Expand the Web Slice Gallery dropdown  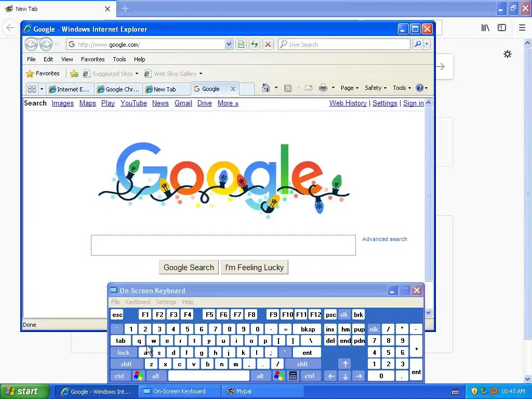(201, 74)
